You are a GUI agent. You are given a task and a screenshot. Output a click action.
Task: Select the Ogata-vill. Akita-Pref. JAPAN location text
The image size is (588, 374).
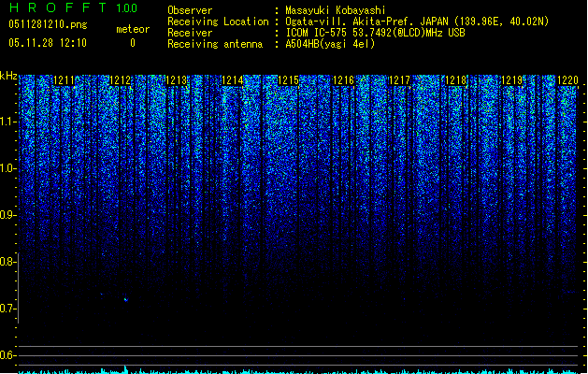click(x=417, y=22)
